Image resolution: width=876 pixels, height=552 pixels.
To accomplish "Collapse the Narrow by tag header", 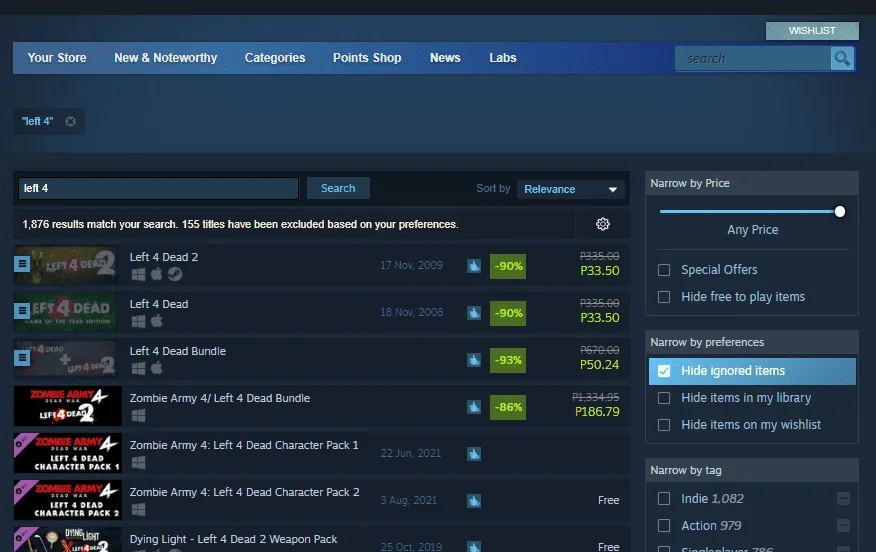I will 751,470.
